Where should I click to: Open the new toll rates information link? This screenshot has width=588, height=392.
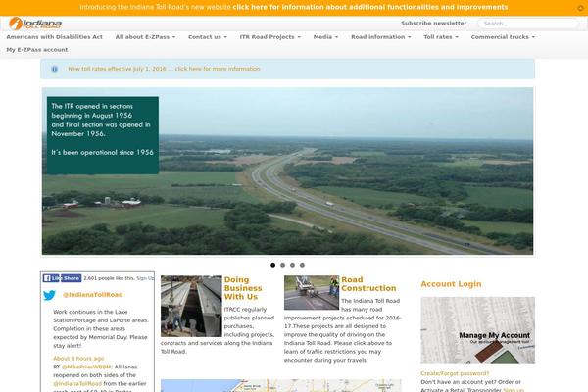coord(164,69)
